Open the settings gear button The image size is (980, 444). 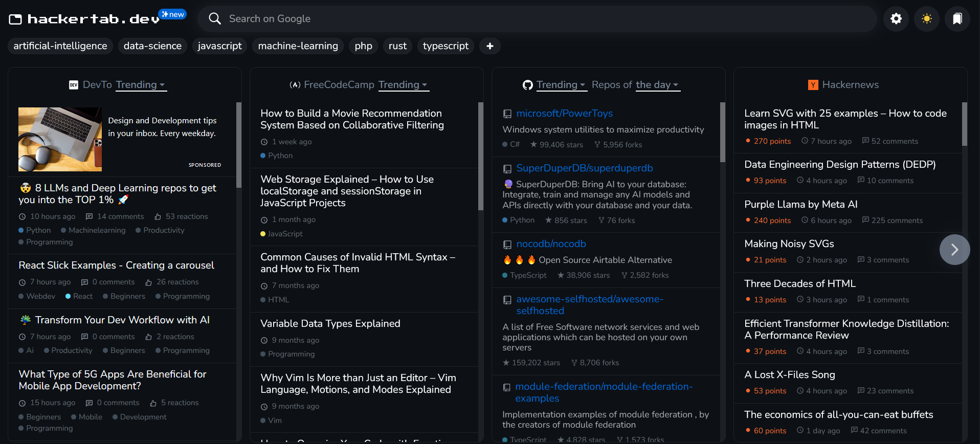(896, 19)
